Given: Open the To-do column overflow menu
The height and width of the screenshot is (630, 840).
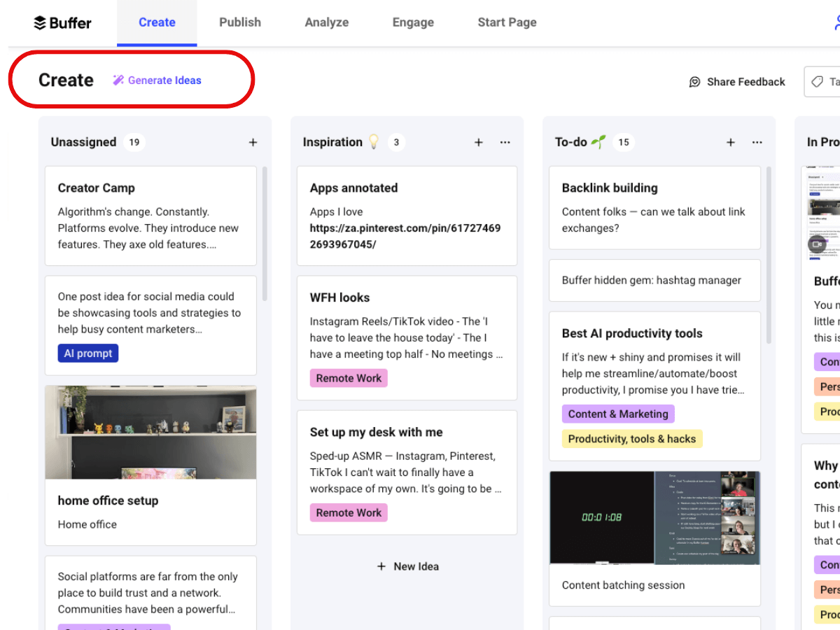Looking at the screenshot, I should 757,142.
